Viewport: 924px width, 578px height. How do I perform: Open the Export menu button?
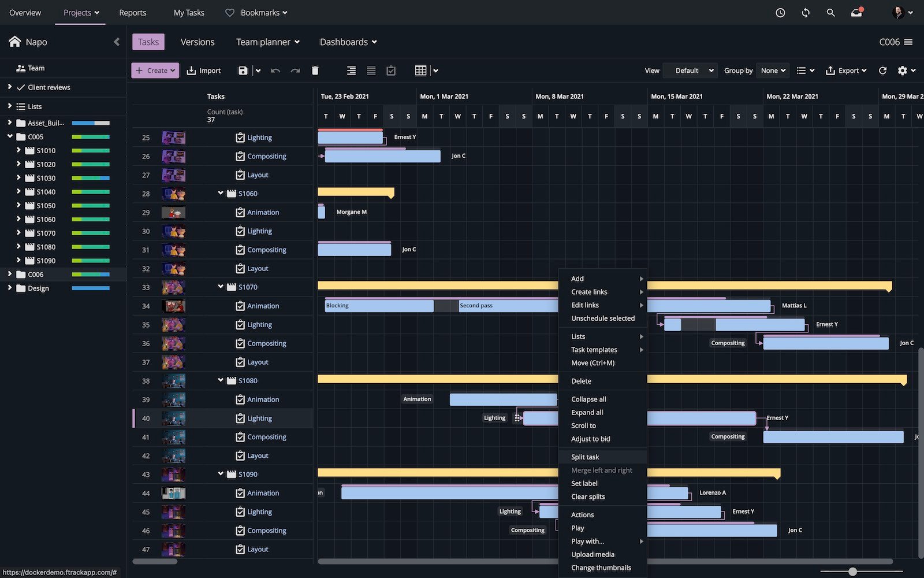tap(846, 71)
